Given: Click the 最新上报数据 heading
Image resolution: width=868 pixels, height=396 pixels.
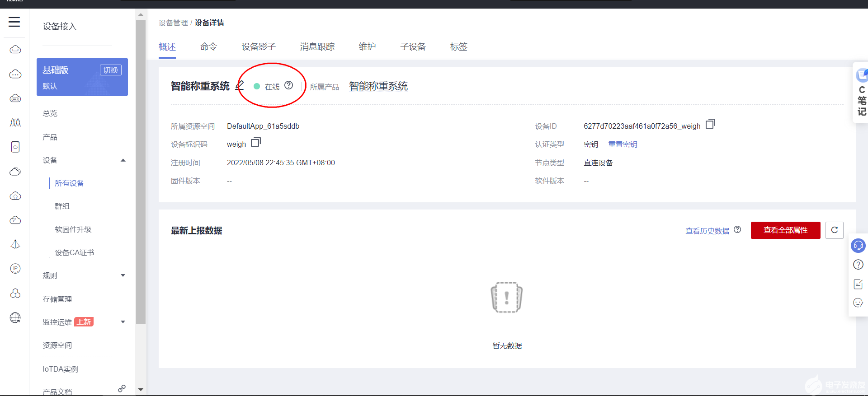Looking at the screenshot, I should coord(197,230).
